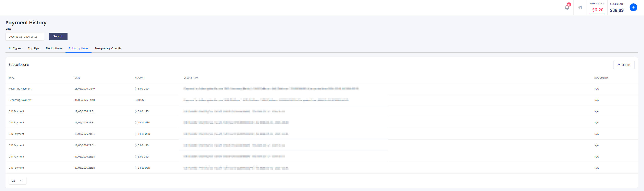Click the SMS Balance $88.89 amount
The image size is (644, 191).
(x=617, y=10)
